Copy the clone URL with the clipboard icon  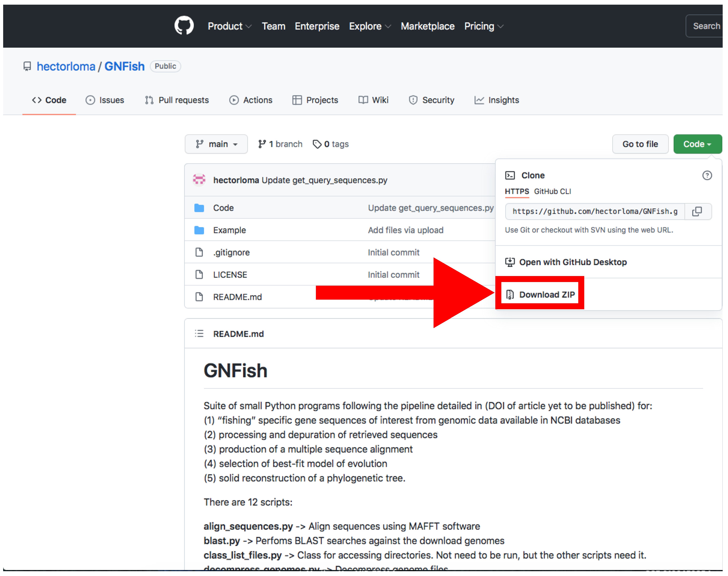697,211
